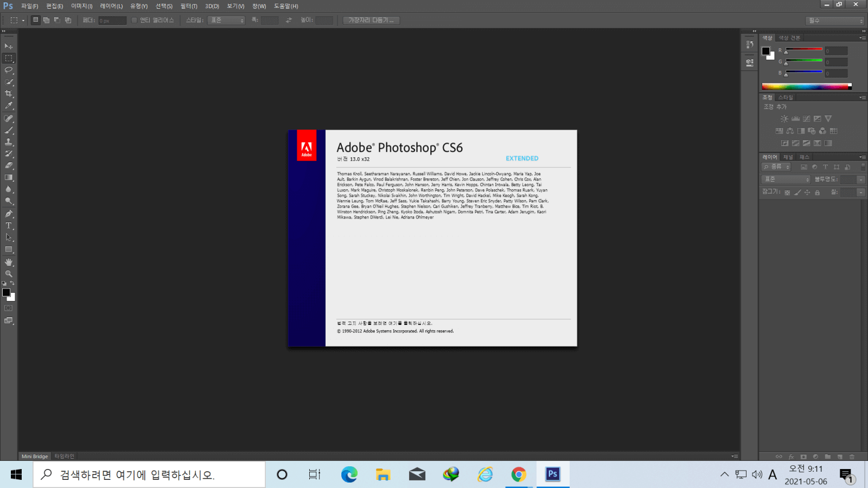Click the Refine Edge button (가장자리 다듬기)
Viewport: 868px width, 488px height.
tap(371, 20)
